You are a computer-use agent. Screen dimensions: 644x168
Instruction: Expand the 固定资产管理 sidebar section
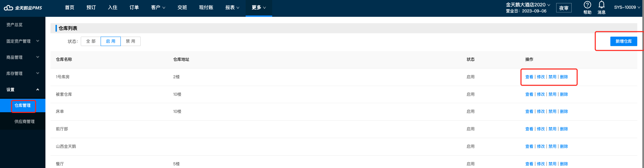point(23,41)
